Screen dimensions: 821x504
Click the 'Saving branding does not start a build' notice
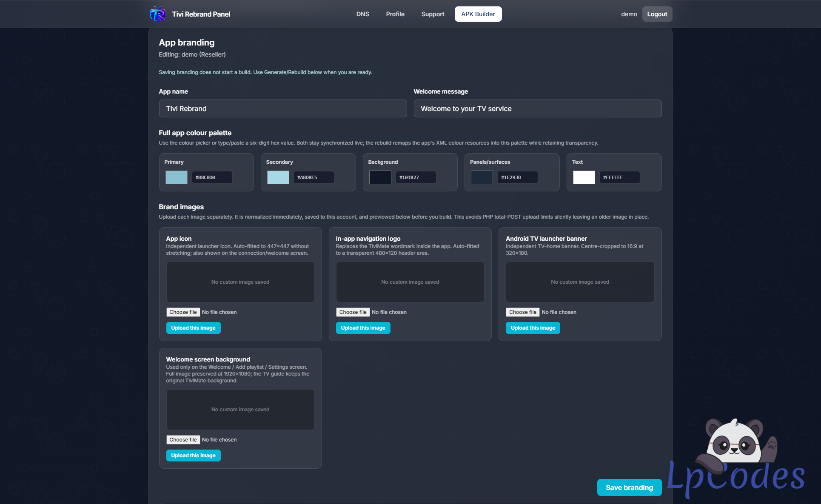(265, 72)
